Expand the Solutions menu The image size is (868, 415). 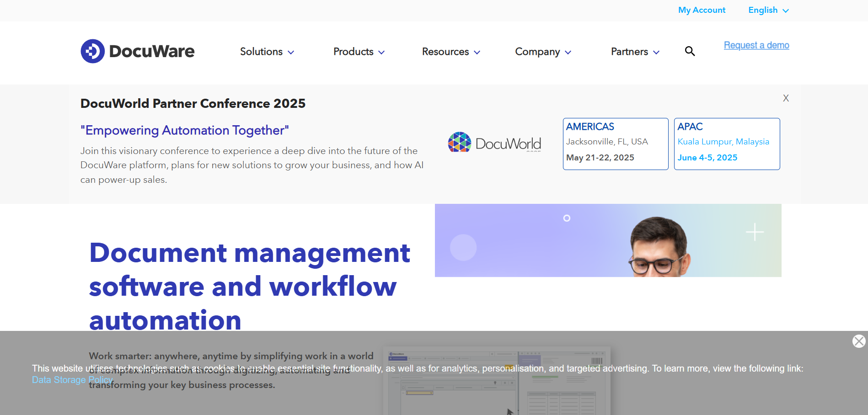coord(267,52)
